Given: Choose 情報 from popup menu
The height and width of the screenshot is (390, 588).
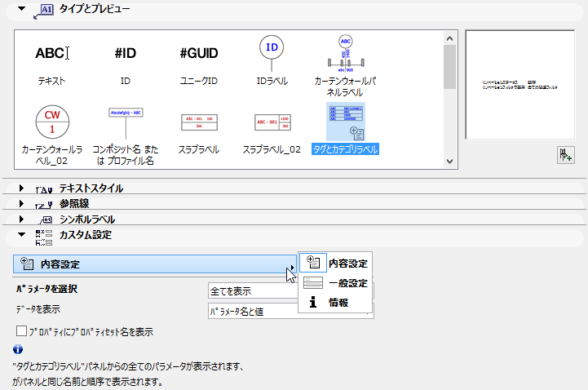Looking at the screenshot, I should click(x=336, y=302).
